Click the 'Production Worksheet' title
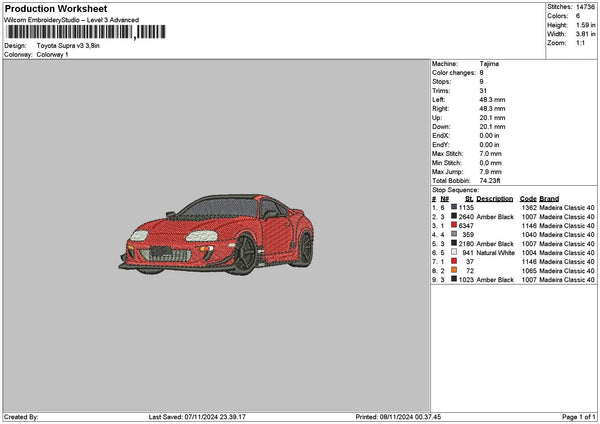This screenshot has width=600, height=424. click(x=56, y=8)
